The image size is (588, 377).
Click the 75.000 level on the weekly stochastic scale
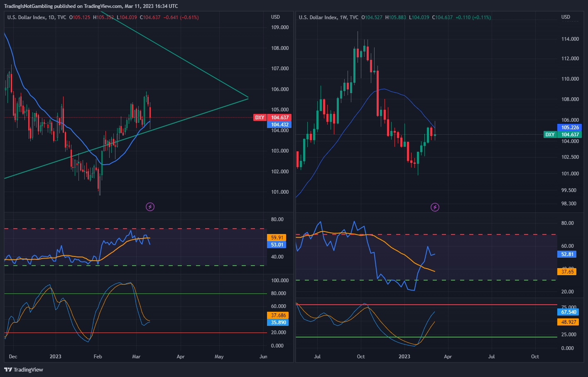569,308
